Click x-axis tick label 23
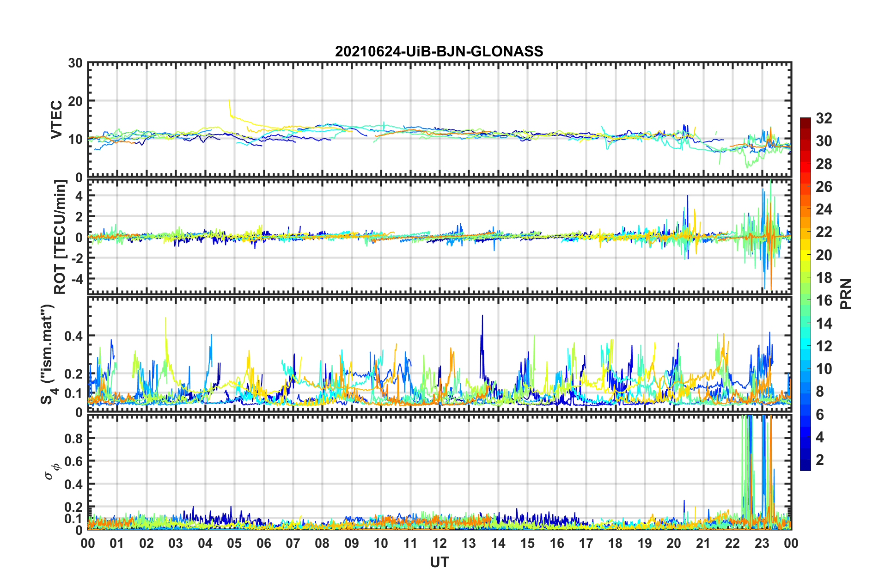This screenshot has height=588, width=879. click(x=762, y=543)
